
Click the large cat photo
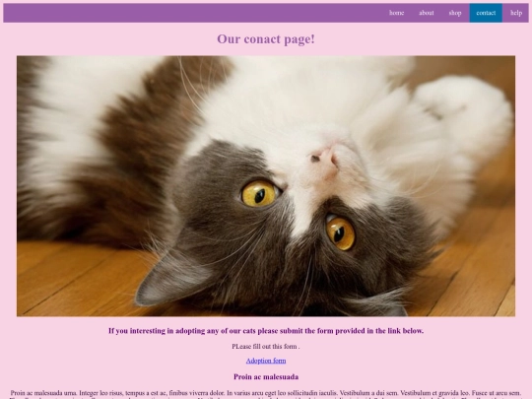(x=266, y=186)
